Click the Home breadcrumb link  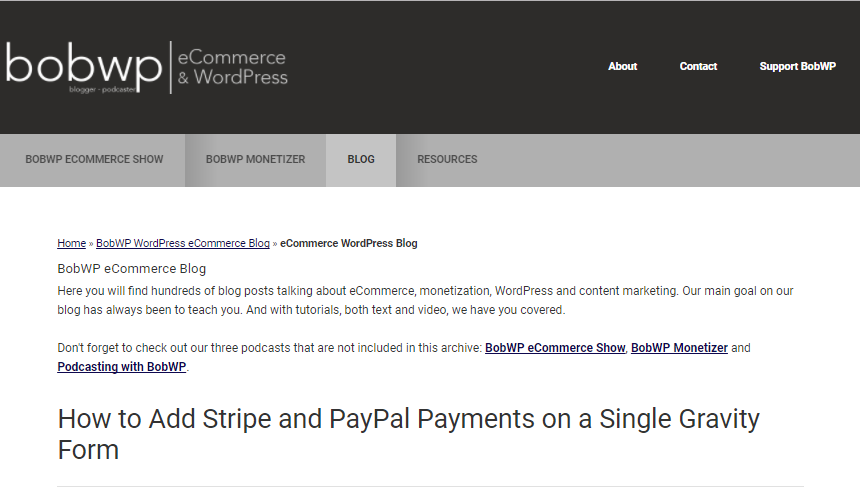(x=71, y=243)
